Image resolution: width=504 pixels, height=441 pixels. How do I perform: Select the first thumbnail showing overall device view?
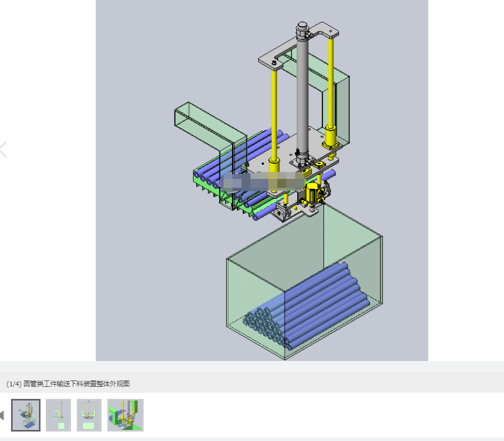point(26,415)
